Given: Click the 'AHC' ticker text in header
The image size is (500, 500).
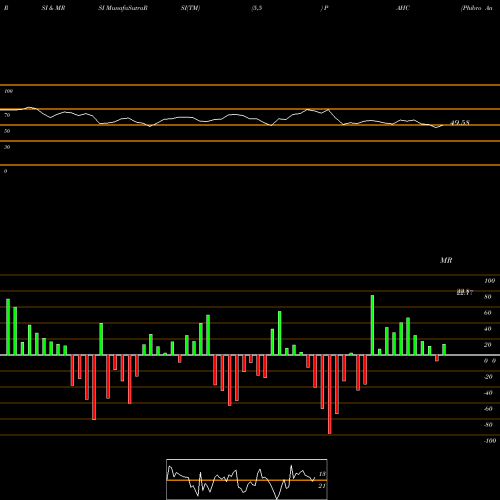Looking at the screenshot, I should click(x=403, y=8).
